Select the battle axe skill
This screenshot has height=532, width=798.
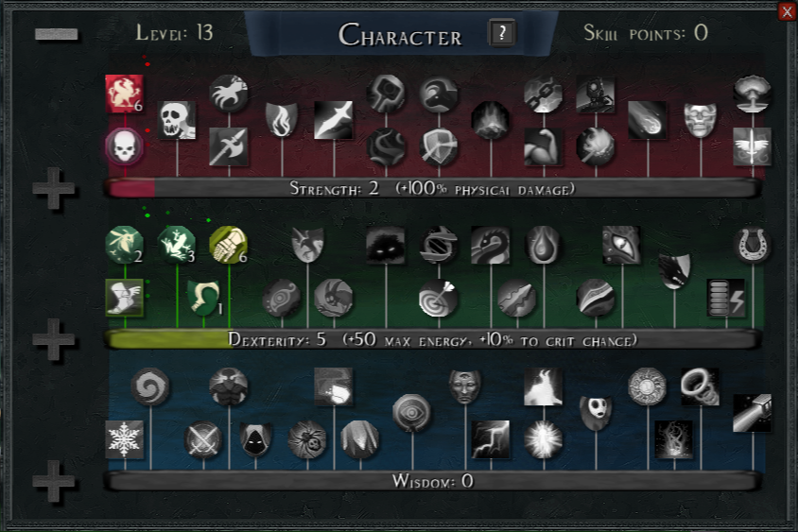[x=229, y=146]
